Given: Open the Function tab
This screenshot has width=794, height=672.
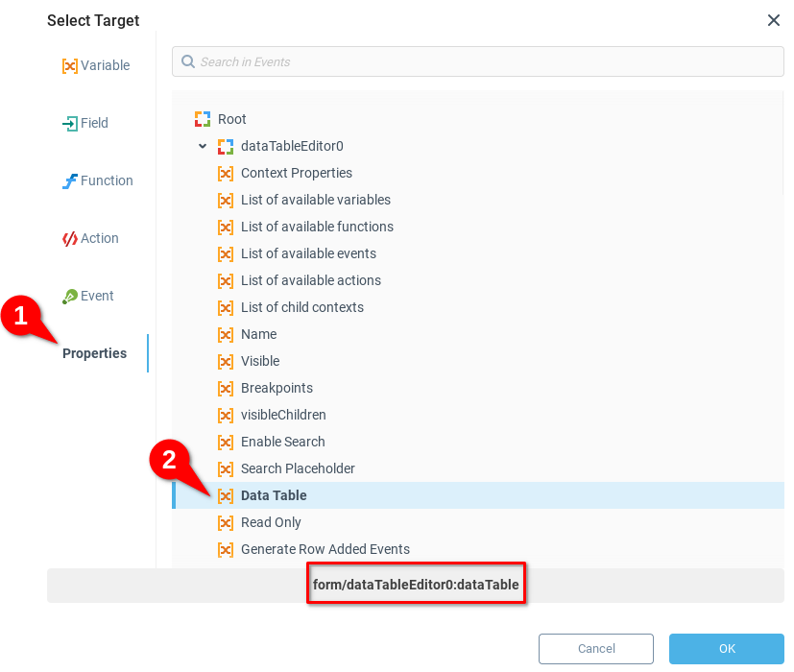Looking at the screenshot, I should (106, 180).
